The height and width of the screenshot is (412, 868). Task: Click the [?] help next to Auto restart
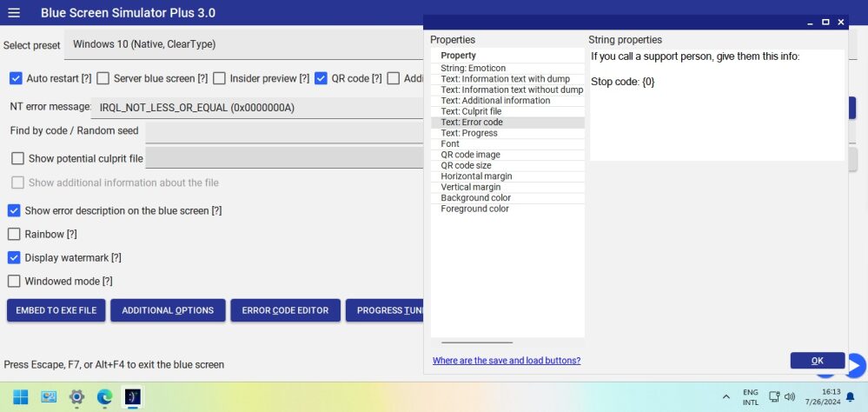(86, 78)
